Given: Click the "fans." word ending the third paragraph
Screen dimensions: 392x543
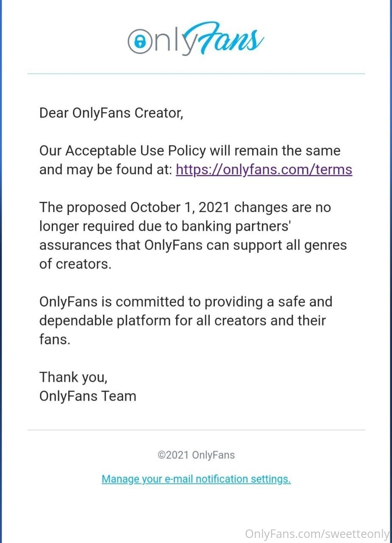Looking at the screenshot, I should [54, 339].
